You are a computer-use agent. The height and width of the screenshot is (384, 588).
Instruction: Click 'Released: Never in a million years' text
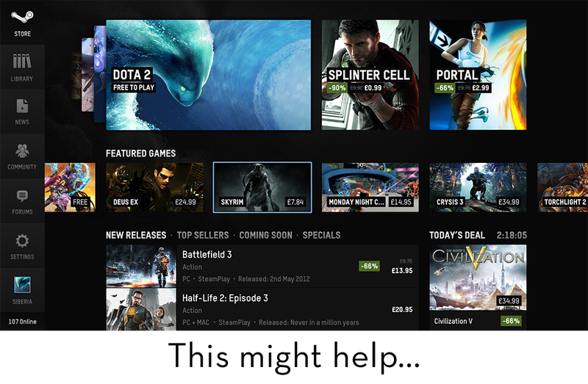[x=309, y=322]
